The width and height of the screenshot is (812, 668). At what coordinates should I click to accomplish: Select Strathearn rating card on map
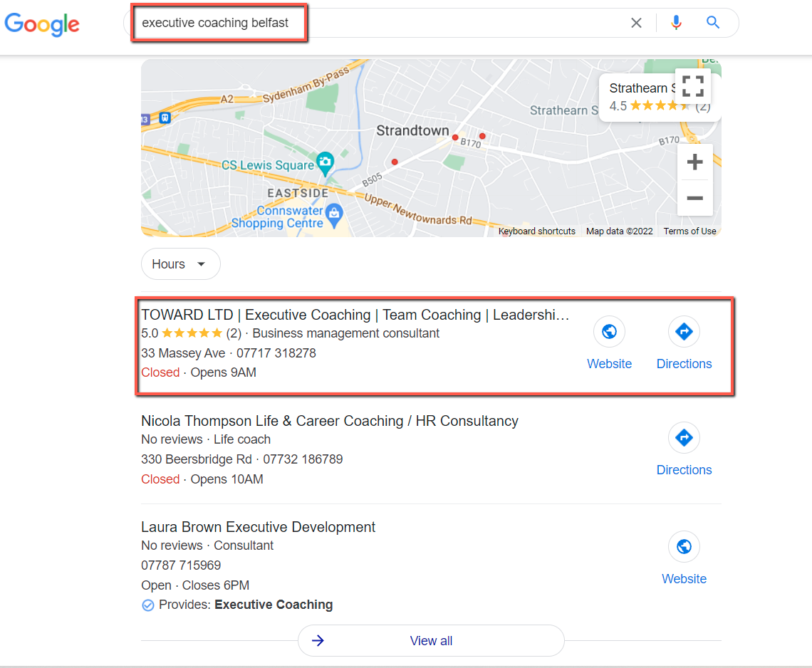(x=660, y=98)
